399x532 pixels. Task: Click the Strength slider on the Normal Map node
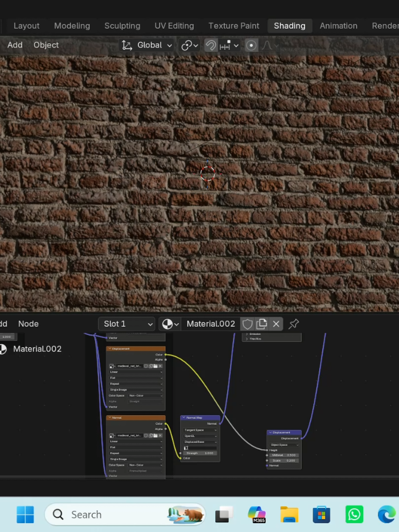tap(200, 453)
